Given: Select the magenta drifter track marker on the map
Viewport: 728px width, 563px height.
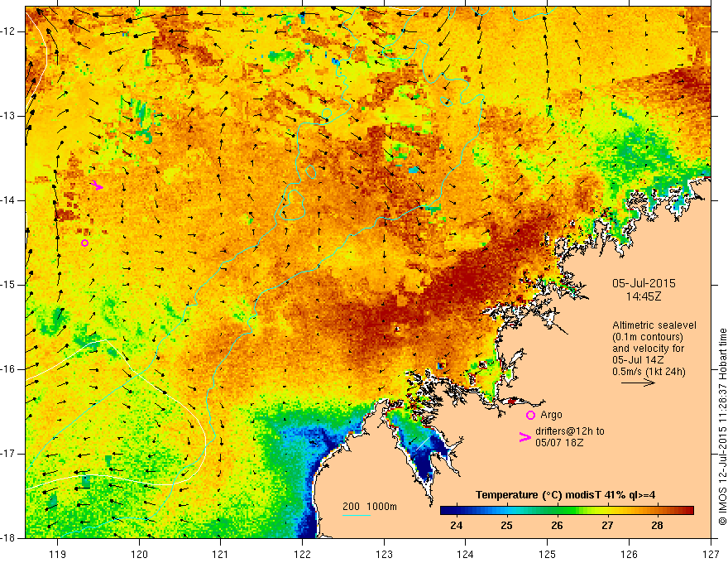Looking at the screenshot, I should tap(97, 185).
